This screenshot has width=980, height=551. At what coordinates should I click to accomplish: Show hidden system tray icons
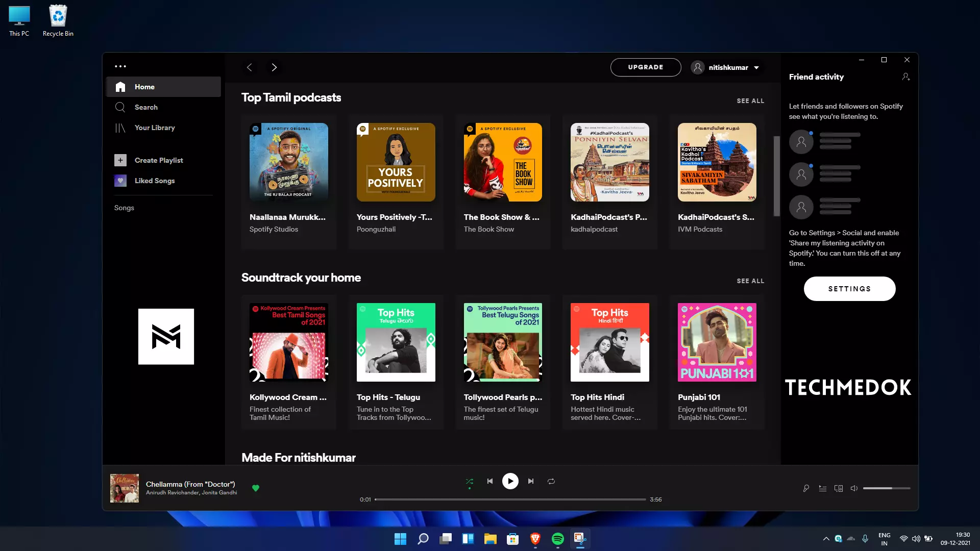tap(826, 539)
